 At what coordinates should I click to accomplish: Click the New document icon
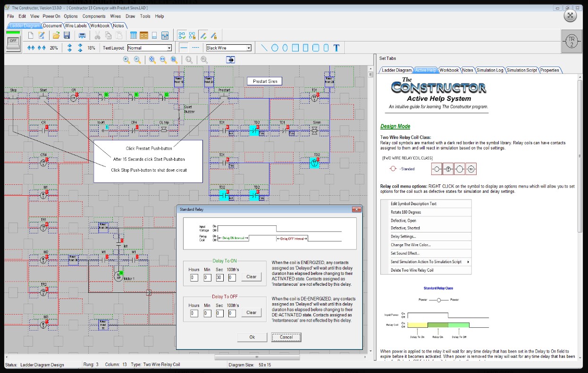pos(31,35)
